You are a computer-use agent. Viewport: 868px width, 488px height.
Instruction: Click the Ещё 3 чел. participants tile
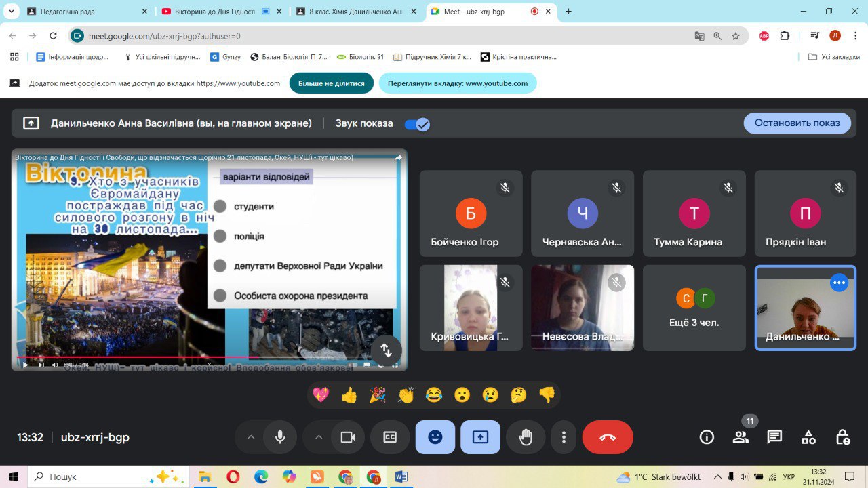pos(694,308)
